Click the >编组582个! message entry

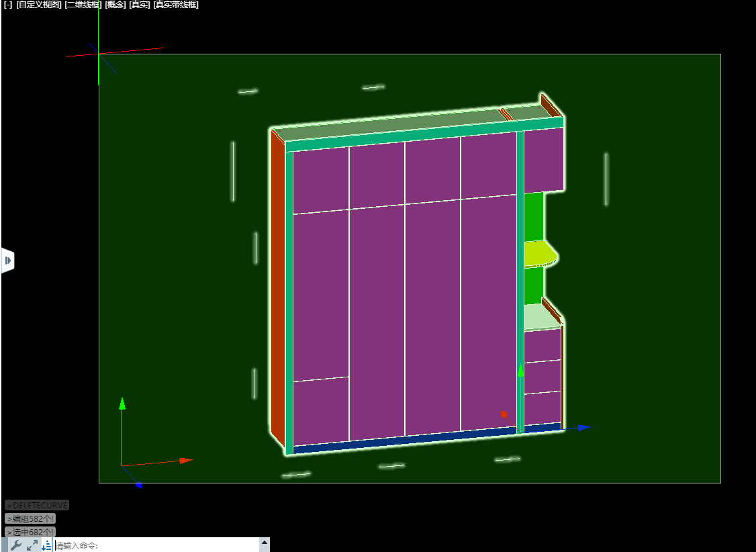(x=30, y=518)
